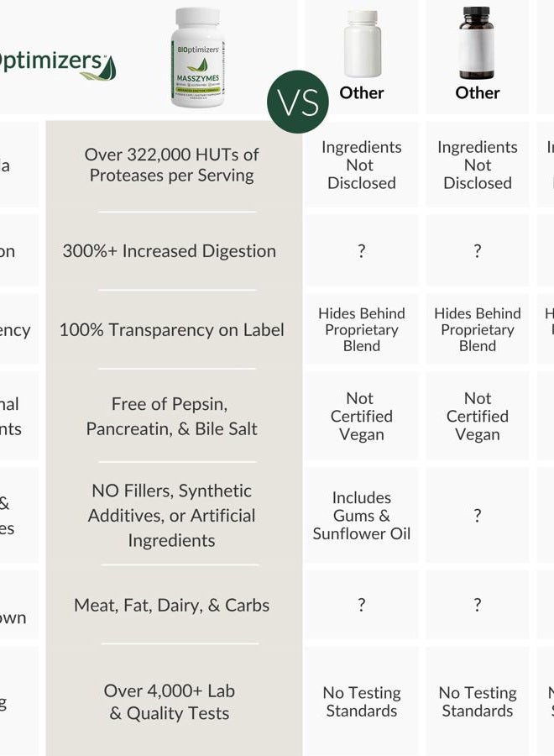
Task: Select the white competitor bottle image
Action: pyautogui.click(x=362, y=43)
